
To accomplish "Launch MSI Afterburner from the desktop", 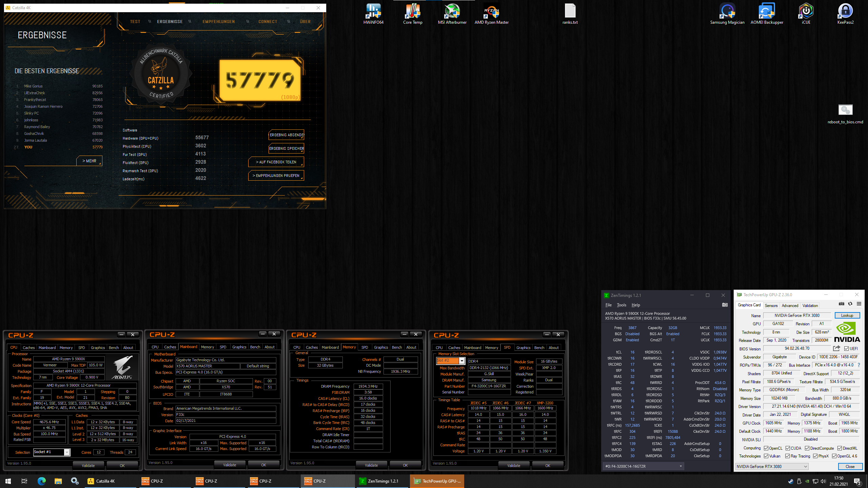I will [x=452, y=14].
